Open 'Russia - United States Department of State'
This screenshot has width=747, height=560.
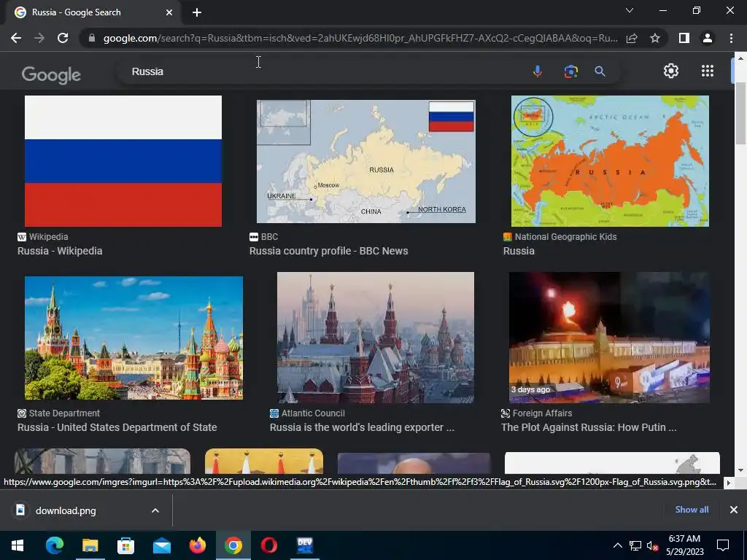pyautogui.click(x=117, y=427)
